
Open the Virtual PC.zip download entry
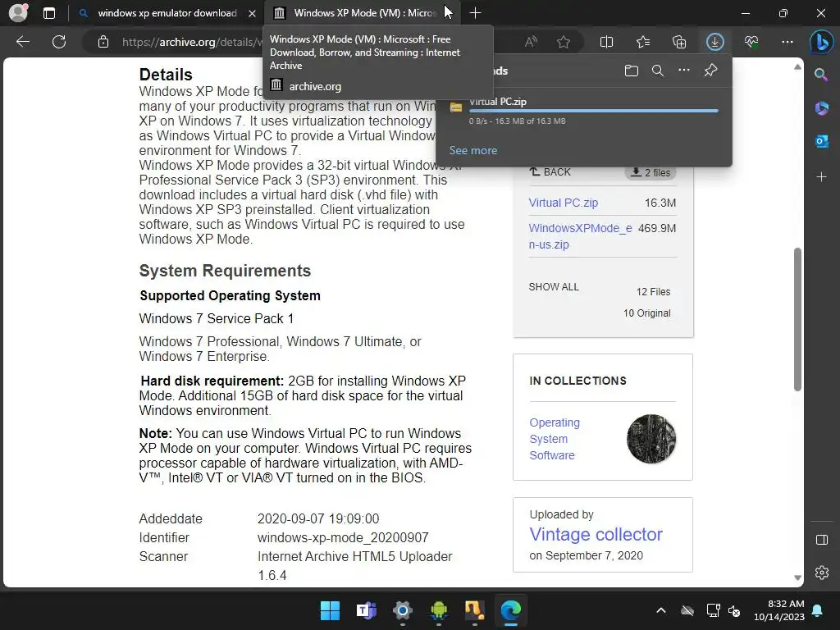[x=584, y=111]
